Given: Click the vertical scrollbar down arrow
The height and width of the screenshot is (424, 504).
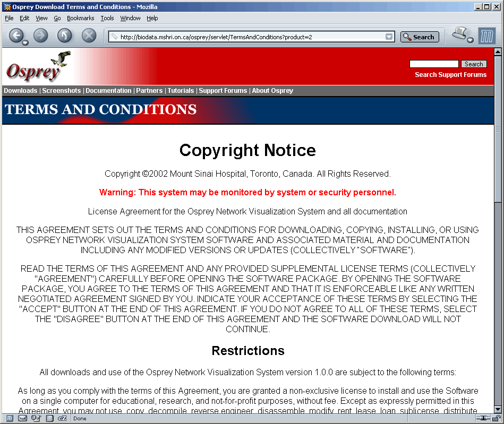Looking at the screenshot, I should 498,409.
